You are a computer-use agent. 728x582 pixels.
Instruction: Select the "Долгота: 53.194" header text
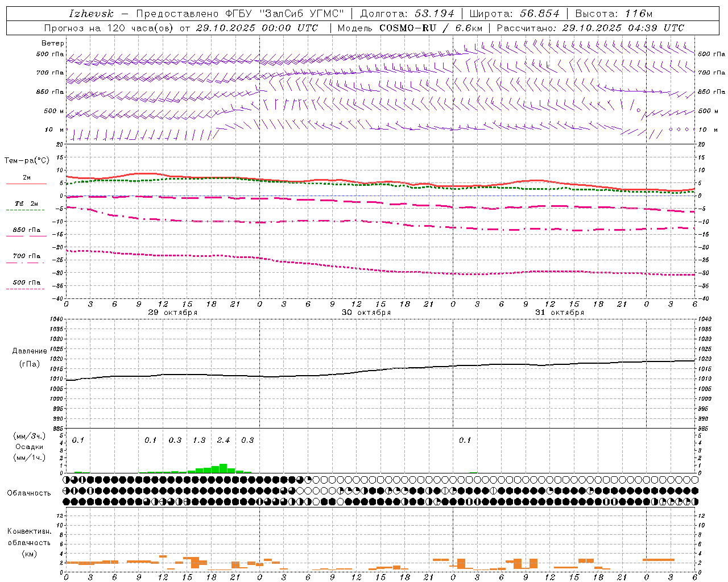(407, 14)
